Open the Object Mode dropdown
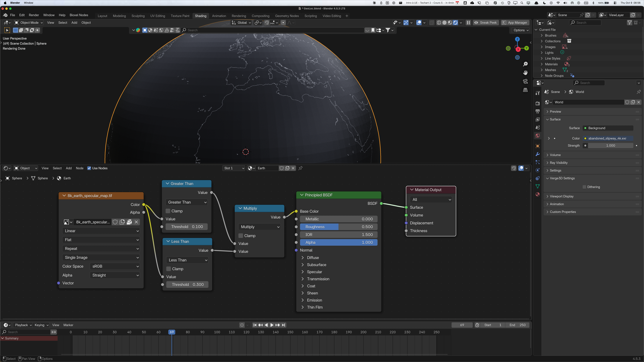The height and width of the screenshot is (362, 644). click(28, 23)
